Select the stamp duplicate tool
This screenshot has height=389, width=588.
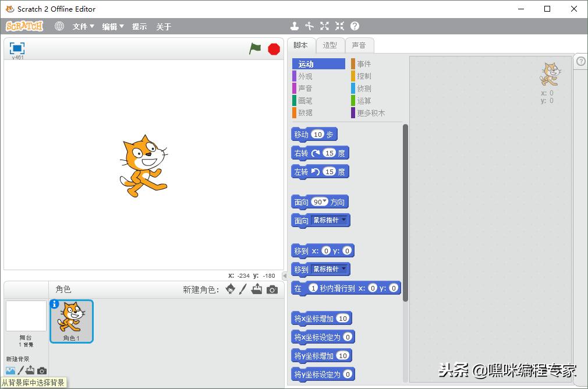point(295,26)
